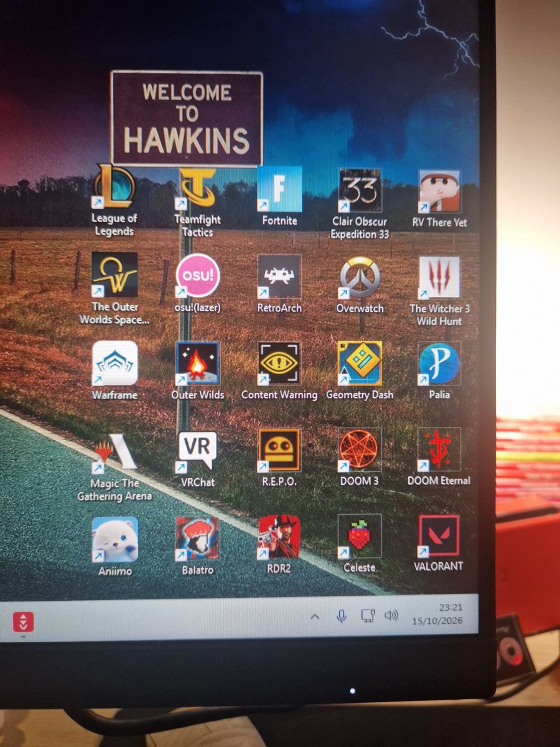Open The Witcher 3 Wild Hunt icon
This screenshot has height=747, width=560.
pyautogui.click(x=439, y=278)
